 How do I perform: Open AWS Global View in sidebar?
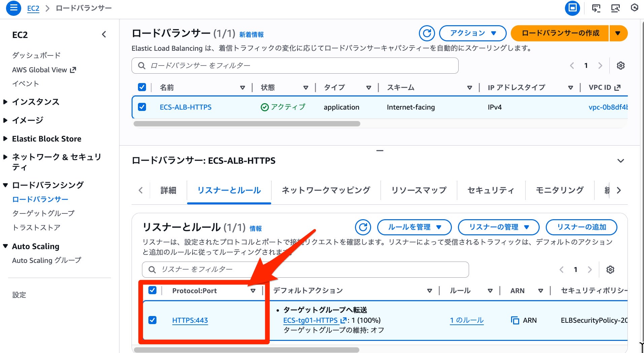pos(44,70)
